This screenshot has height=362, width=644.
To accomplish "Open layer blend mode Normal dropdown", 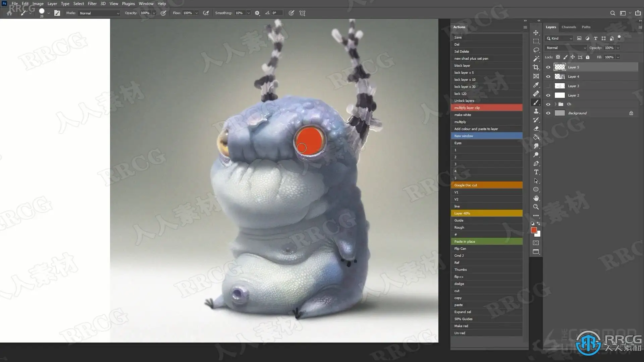I will (x=566, y=48).
